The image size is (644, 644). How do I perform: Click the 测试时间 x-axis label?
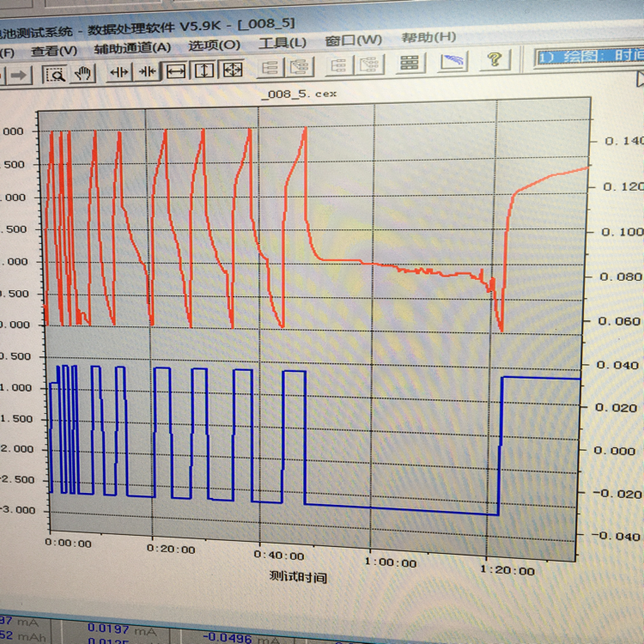[298, 577]
